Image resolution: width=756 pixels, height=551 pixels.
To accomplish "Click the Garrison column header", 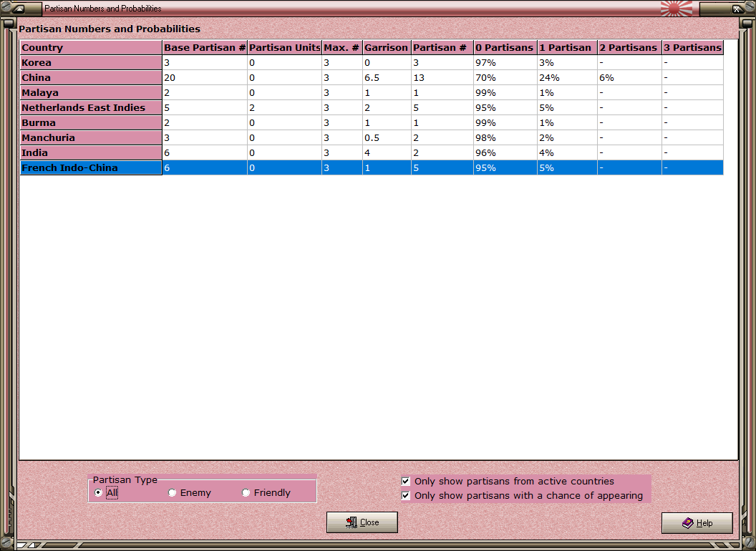I will [387, 47].
